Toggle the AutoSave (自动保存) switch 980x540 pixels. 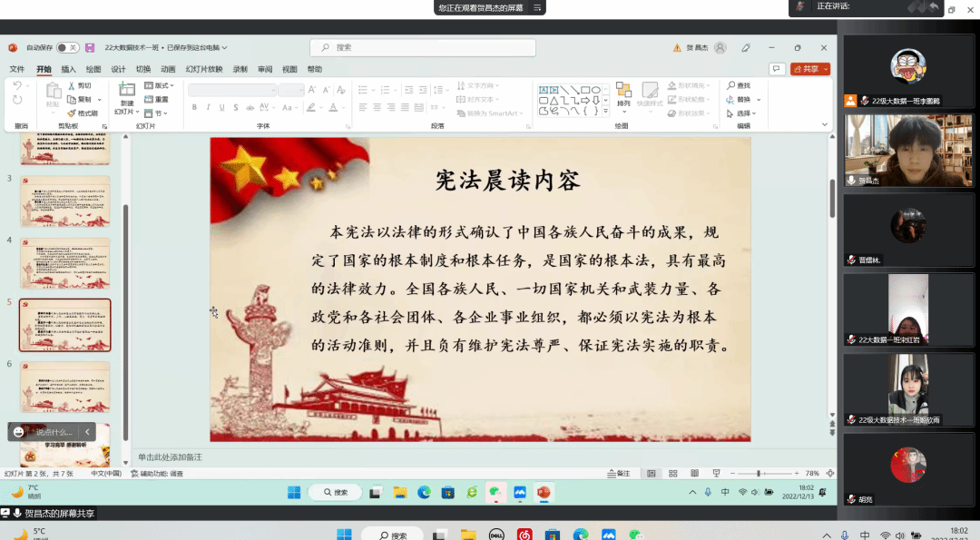point(66,47)
